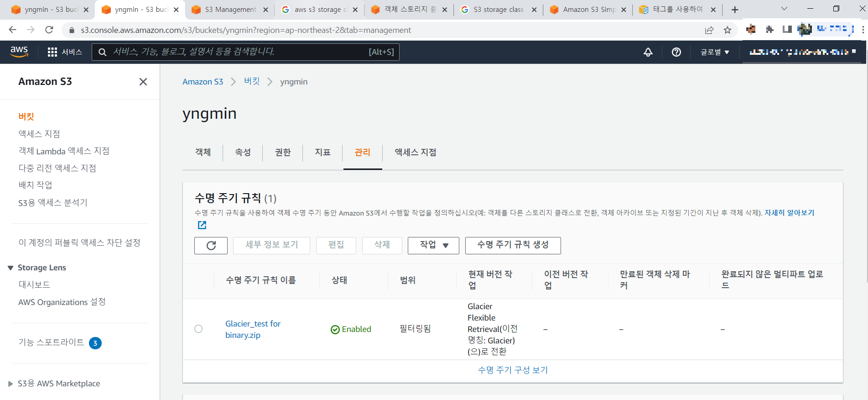Click the 수명 주기 규칙 이름 column header
Viewport: 868px width, 400px height.
point(261,280)
